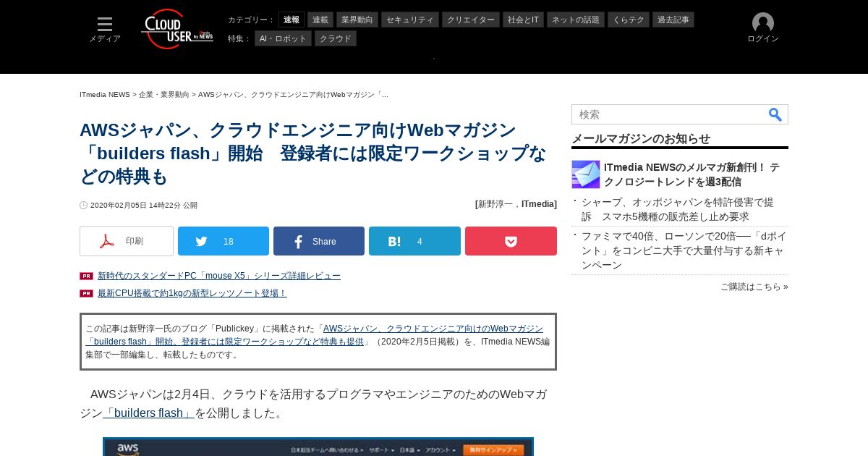Click ご購読はこちら subscription link
868x456 pixels.
click(x=754, y=287)
